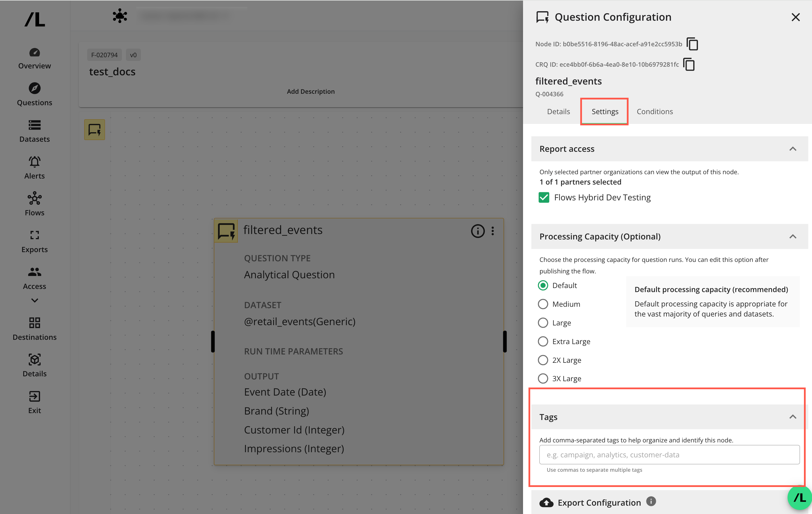Click the LiveRamp logo at top left
This screenshot has width=812, height=514.
coord(35,19)
